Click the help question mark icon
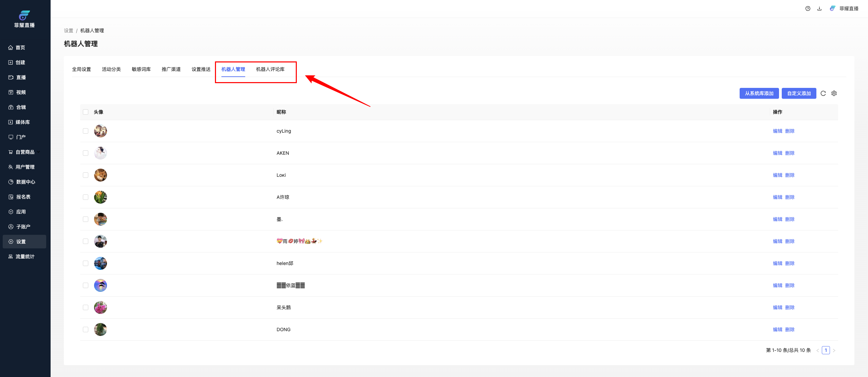 tap(808, 8)
